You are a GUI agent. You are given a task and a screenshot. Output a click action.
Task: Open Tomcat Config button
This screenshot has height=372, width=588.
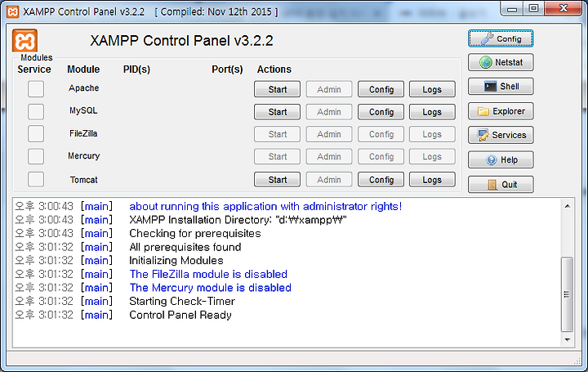pyautogui.click(x=381, y=180)
